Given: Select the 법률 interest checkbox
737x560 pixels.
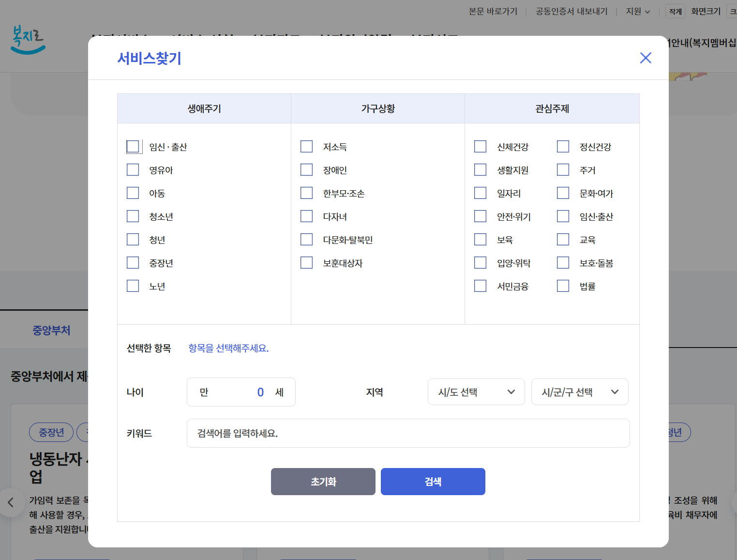Looking at the screenshot, I should [x=563, y=286].
